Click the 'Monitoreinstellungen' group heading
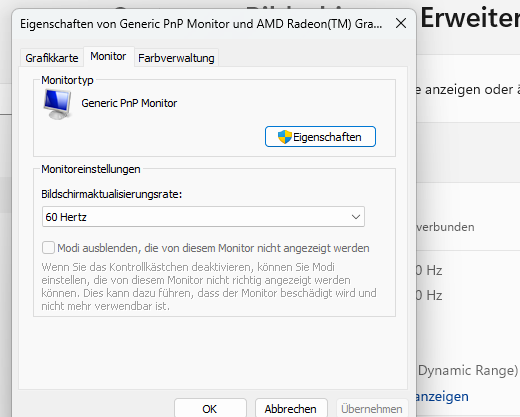 click(91, 169)
